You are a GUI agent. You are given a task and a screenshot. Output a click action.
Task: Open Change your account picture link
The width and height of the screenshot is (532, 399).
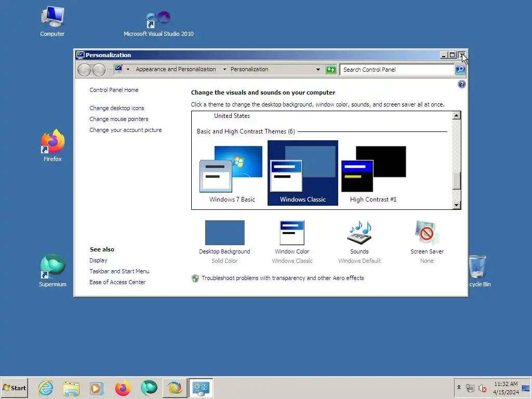tap(126, 130)
